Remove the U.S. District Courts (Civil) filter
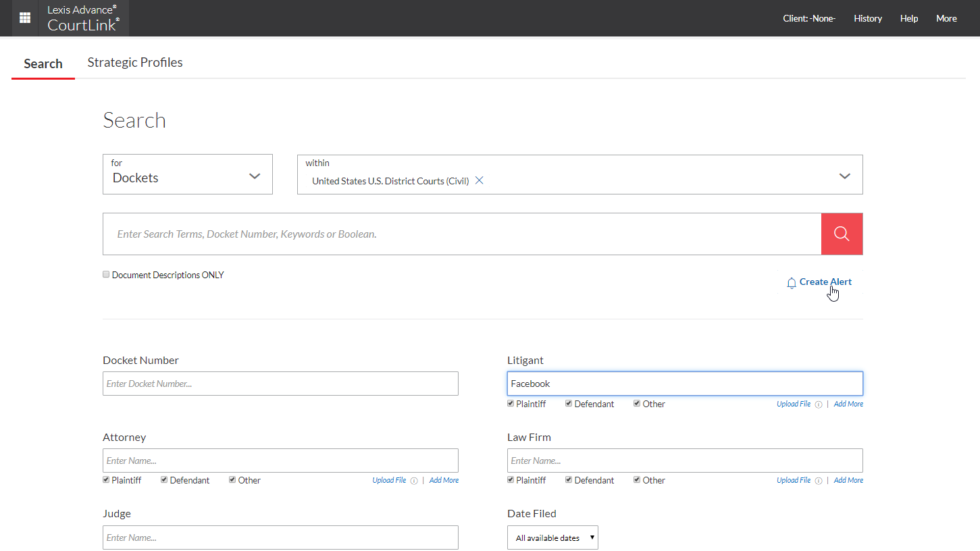 479,180
